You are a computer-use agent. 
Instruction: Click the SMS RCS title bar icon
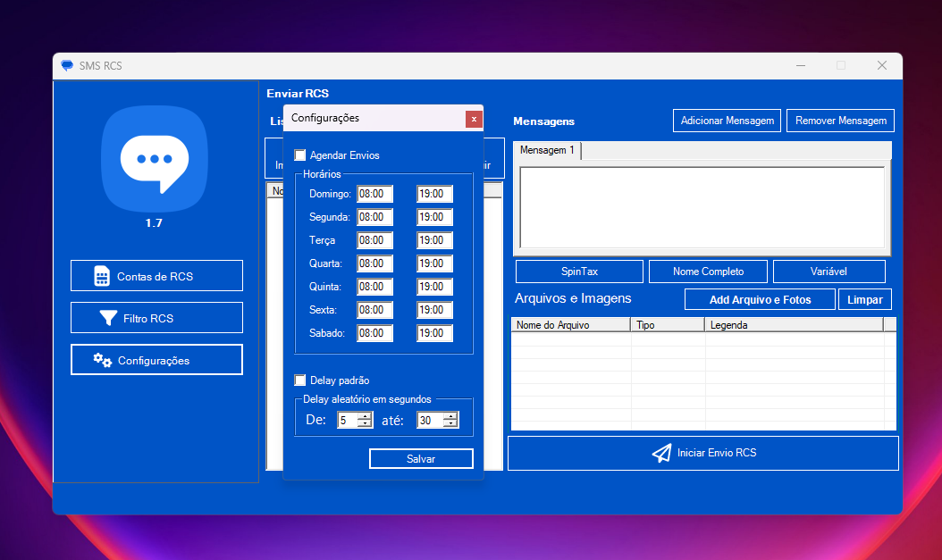pos(67,65)
